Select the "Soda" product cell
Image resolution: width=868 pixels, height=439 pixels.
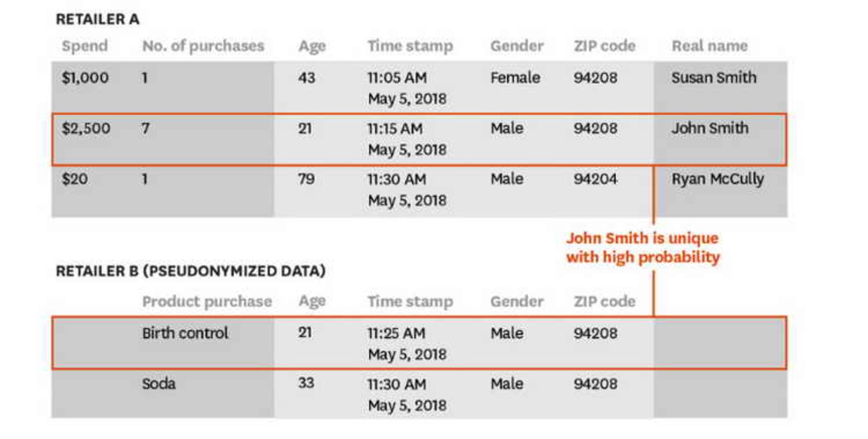(159, 384)
